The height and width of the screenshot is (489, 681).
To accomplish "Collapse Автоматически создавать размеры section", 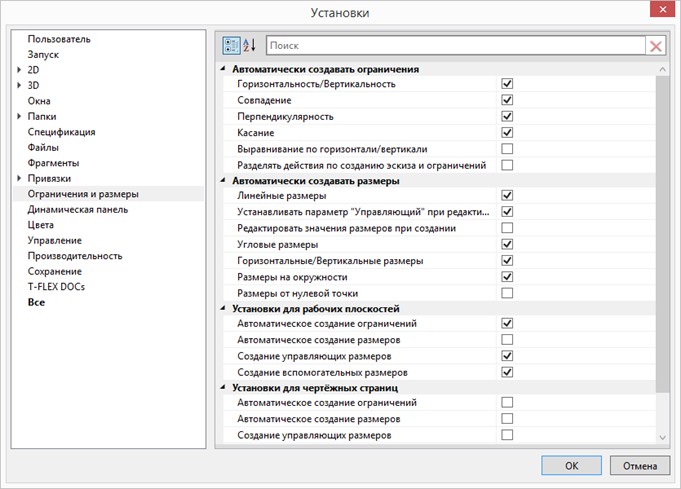I will tap(223, 181).
